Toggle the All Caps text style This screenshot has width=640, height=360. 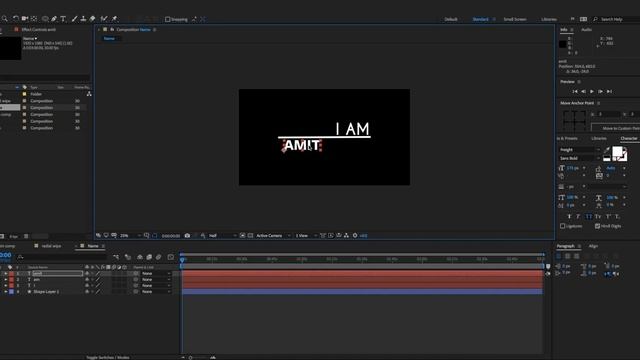[x=588, y=216]
